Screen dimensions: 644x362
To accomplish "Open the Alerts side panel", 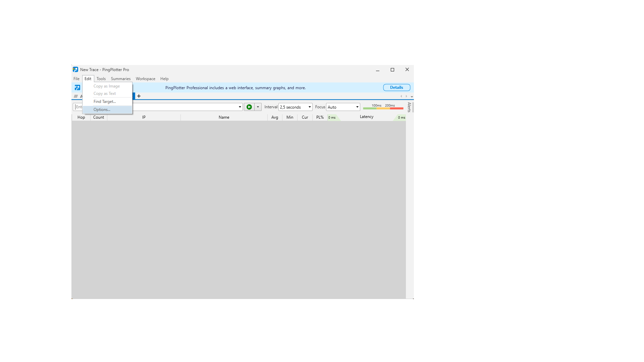I will pos(409,107).
